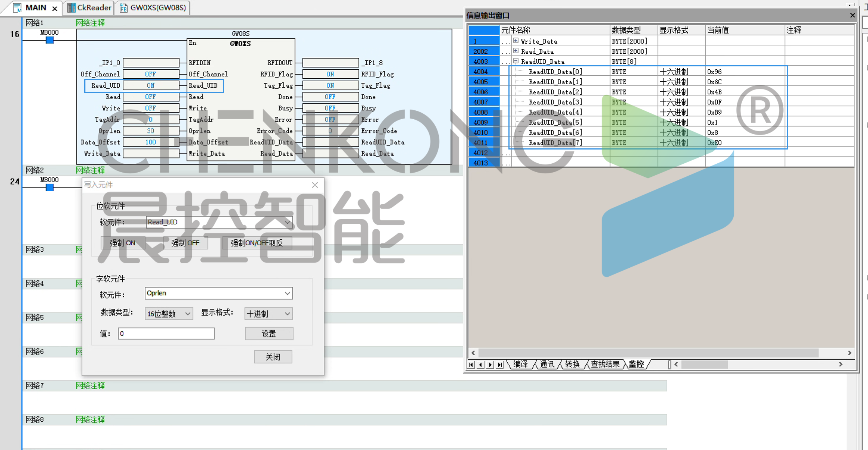Switch to the 监控 output tab
This screenshot has height=450, width=868.
(x=636, y=364)
